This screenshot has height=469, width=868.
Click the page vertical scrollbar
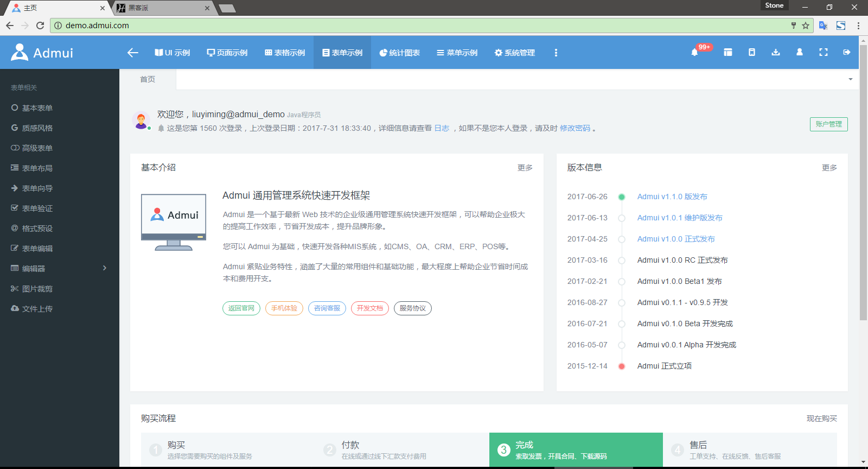click(x=863, y=183)
